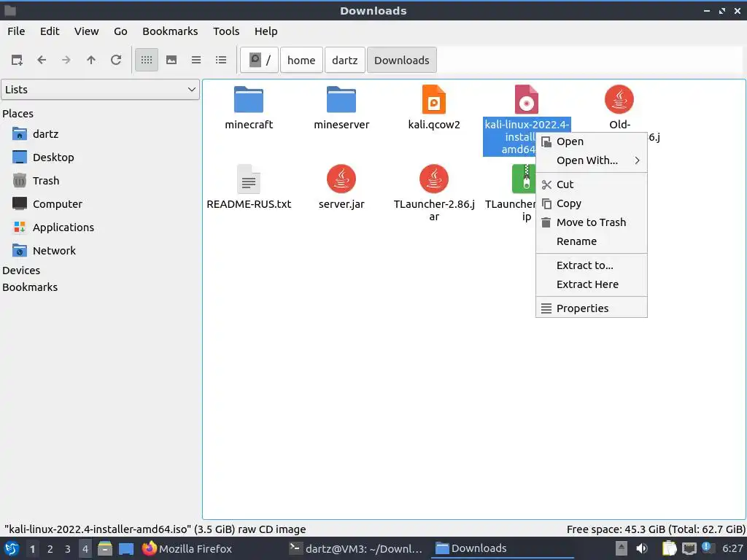This screenshot has width=747, height=560.
Task: Choose Copy in context menu
Action: [591, 203]
